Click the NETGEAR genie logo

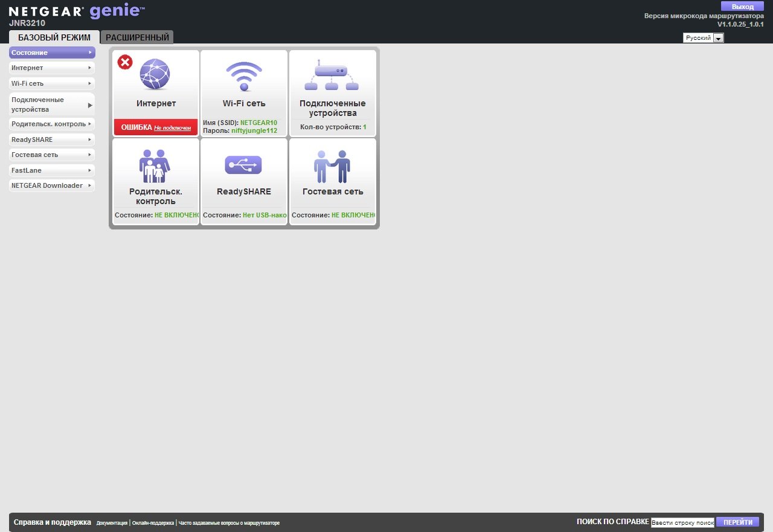click(x=77, y=11)
